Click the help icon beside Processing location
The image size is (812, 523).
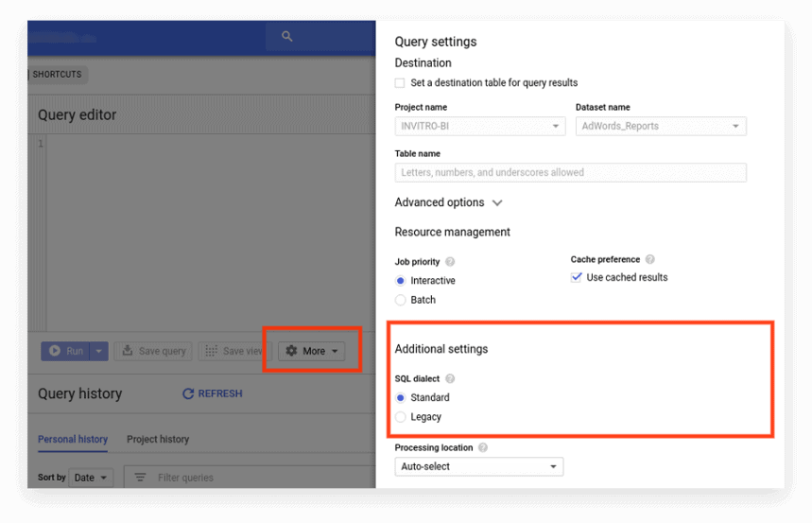(x=483, y=447)
